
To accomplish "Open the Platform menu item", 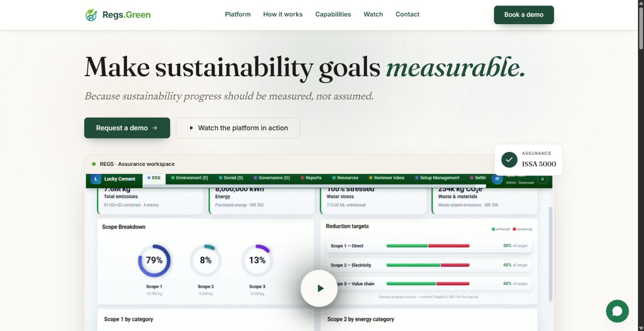I will pos(237,14).
